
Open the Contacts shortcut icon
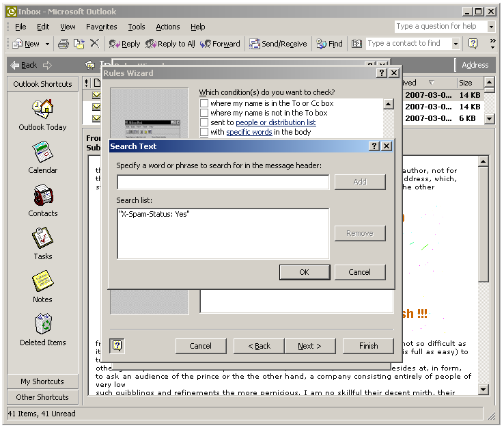point(43,195)
